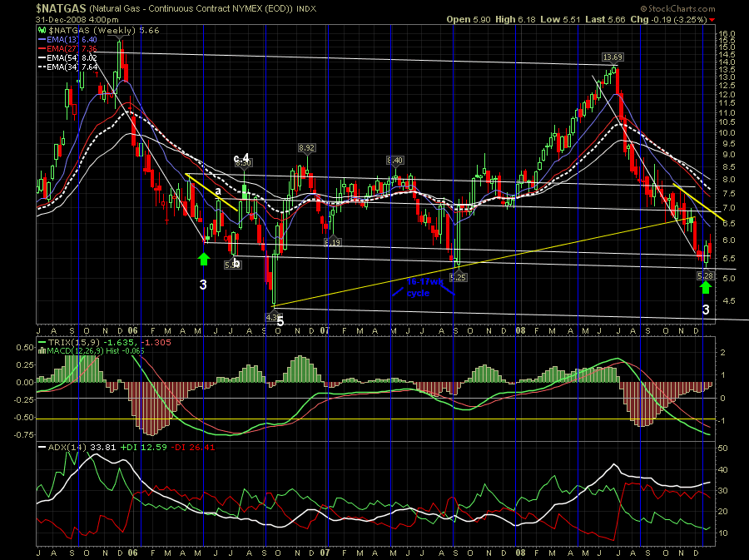Click the red down-arrow beside Chg value
Viewport: 749px width, 560px height.
(712, 20)
